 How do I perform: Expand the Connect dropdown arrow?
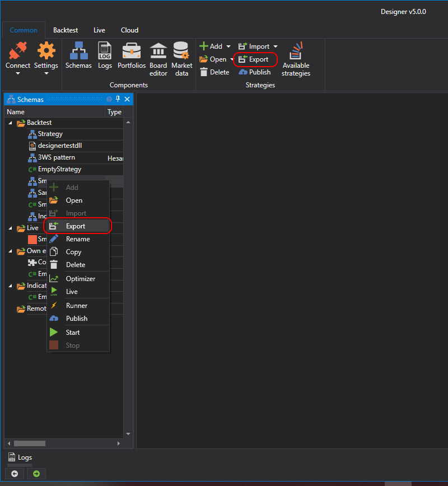[x=18, y=73]
